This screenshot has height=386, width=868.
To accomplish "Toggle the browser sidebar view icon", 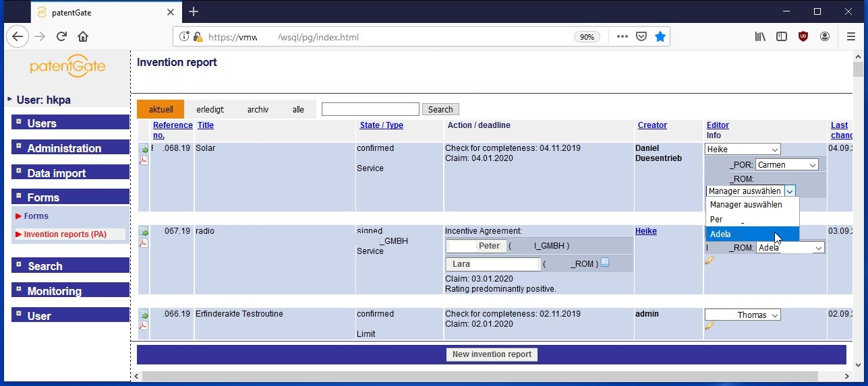I will pos(782,36).
